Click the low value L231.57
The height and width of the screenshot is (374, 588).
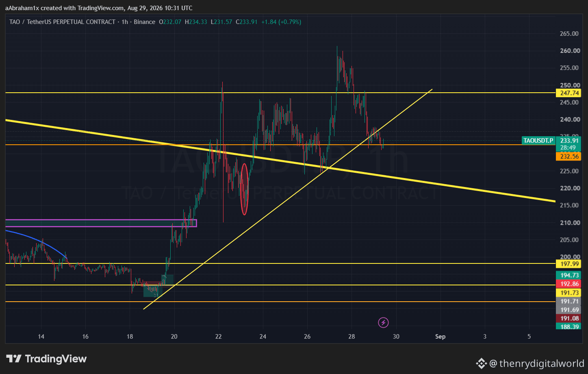221,22
